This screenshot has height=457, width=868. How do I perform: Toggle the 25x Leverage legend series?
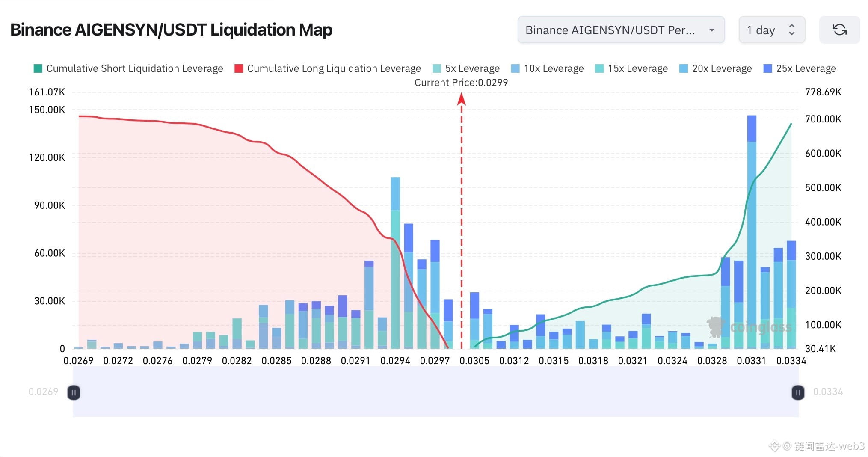pyautogui.click(x=800, y=68)
